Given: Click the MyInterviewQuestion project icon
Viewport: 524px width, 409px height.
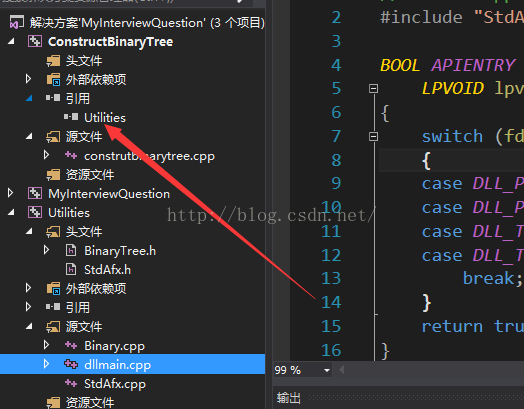Looking at the screenshot, I should coord(35,193).
